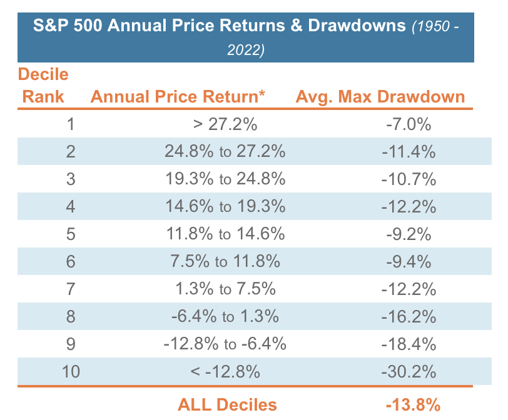The height and width of the screenshot is (420, 508).
Task: Click the Annual Price Return* column header
Action: coord(178,97)
